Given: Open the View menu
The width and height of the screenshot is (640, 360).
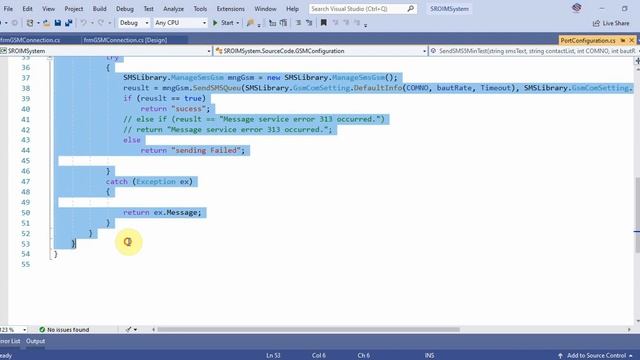Looking at the screenshot, I should 48,9.
